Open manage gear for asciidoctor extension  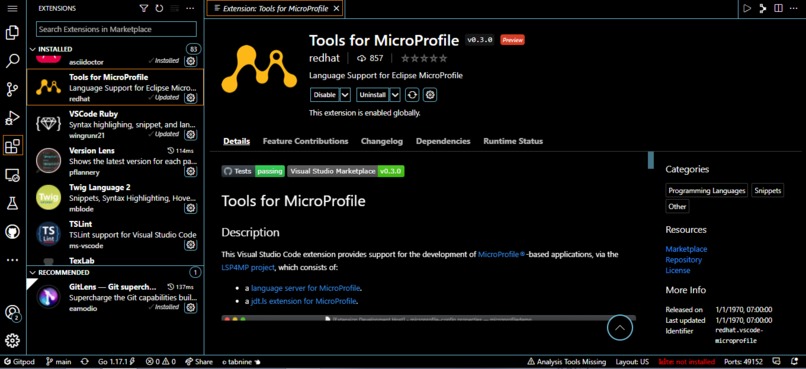click(191, 61)
